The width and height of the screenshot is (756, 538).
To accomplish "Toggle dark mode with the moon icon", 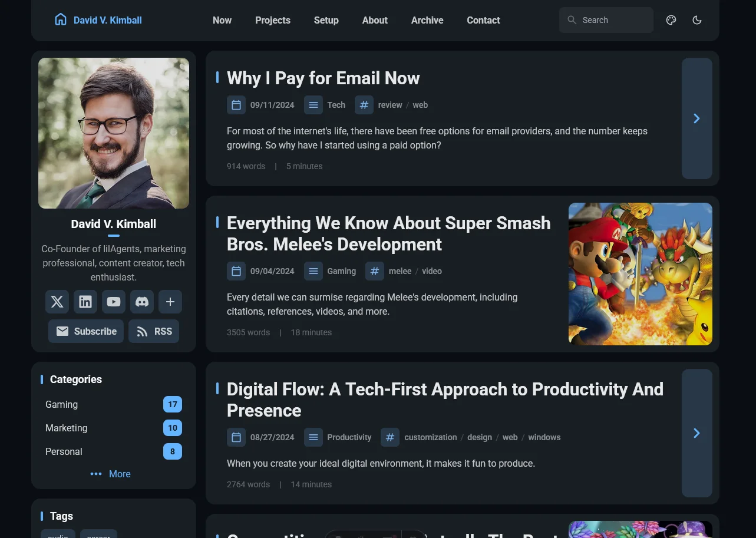I will [696, 20].
